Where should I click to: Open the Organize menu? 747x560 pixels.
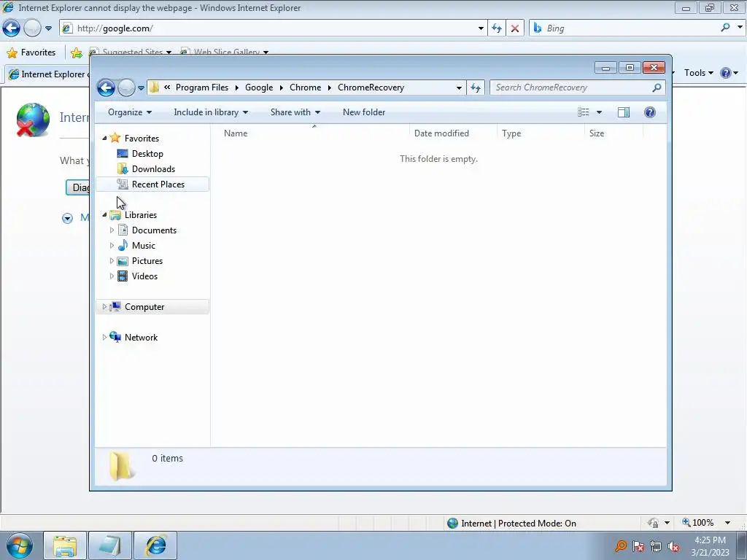(x=130, y=112)
